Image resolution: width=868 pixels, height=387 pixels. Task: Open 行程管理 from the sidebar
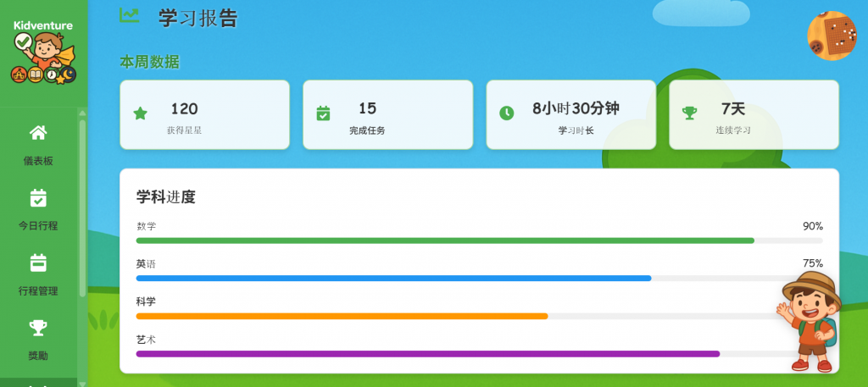(x=38, y=290)
